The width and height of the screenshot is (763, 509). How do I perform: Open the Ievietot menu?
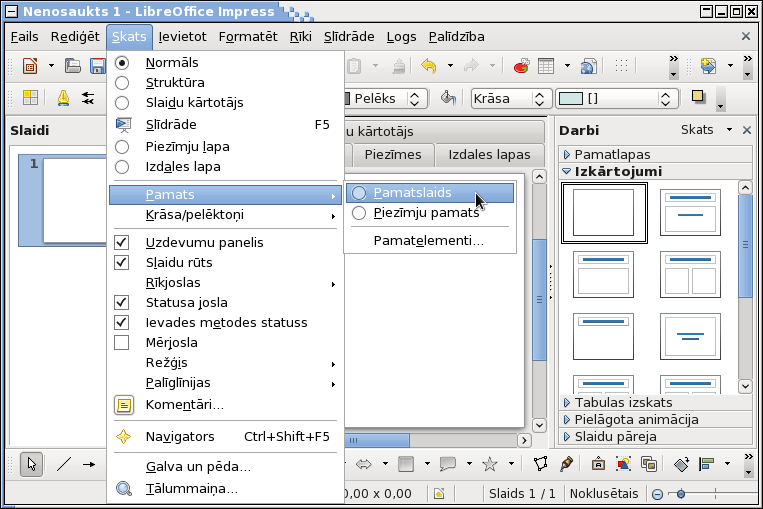pyautogui.click(x=182, y=37)
